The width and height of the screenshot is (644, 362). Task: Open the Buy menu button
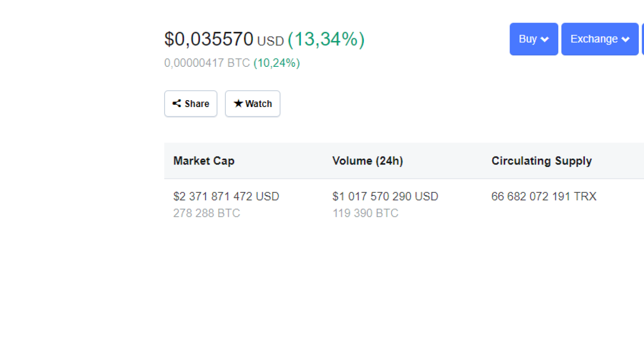(534, 39)
